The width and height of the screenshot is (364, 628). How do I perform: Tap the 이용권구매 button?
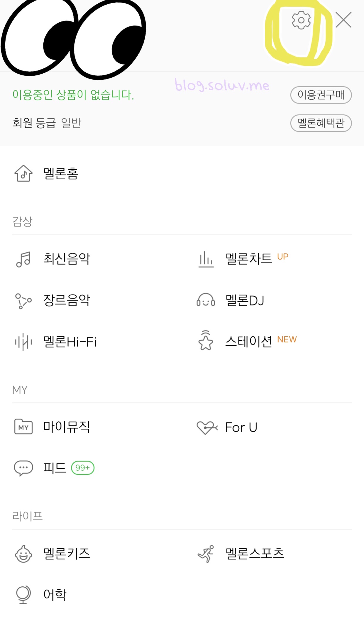pyautogui.click(x=321, y=95)
